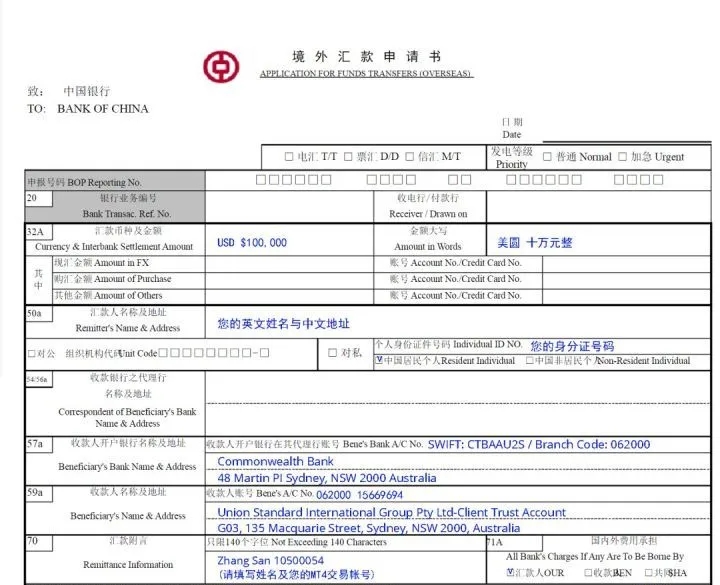The width and height of the screenshot is (720, 585).
Task: Check the 信汇 M/T checkbox
Action: click(x=410, y=157)
